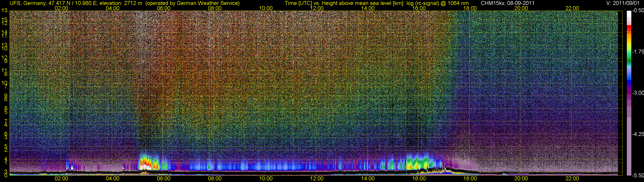This screenshot has width=644, height=182.
Task: Select 18:00 on the bottom time axis
Action: coord(470,179)
